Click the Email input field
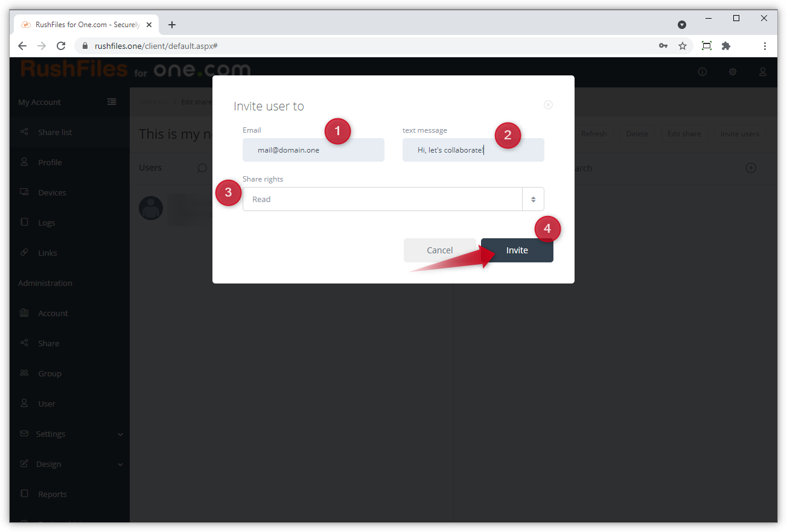This screenshot has height=532, width=787. tap(313, 150)
